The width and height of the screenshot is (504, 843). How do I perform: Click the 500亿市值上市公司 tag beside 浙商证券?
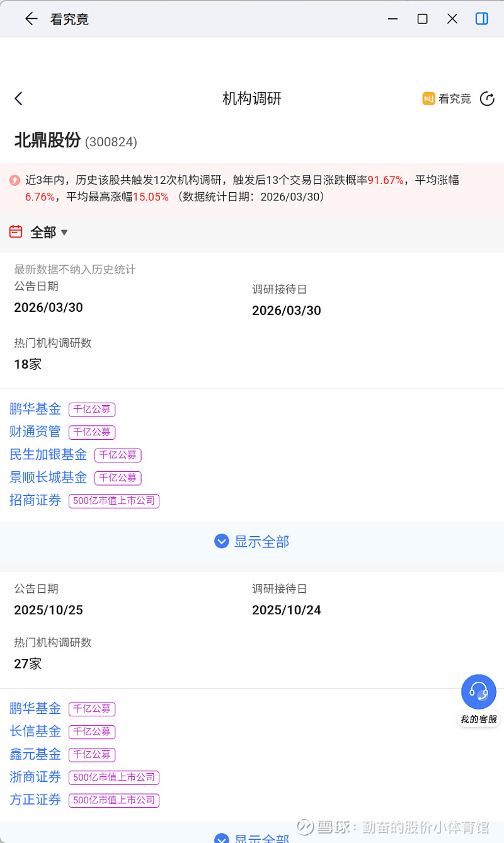(114, 777)
